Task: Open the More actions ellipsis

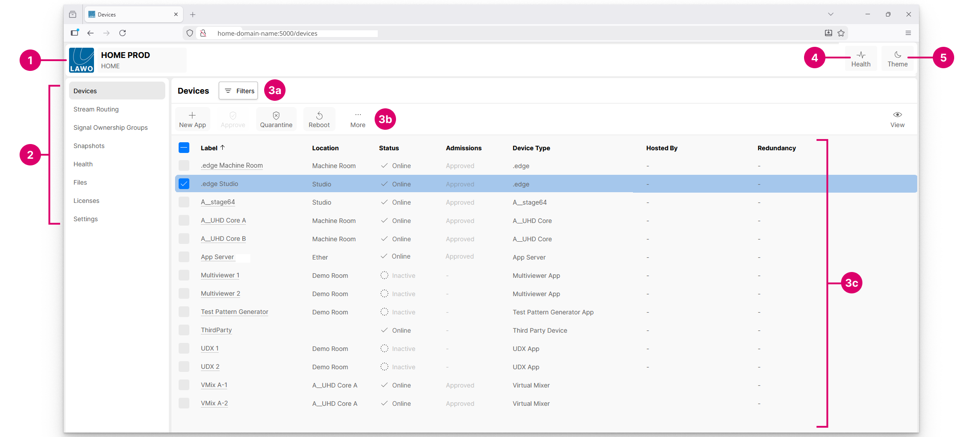Action: click(358, 115)
